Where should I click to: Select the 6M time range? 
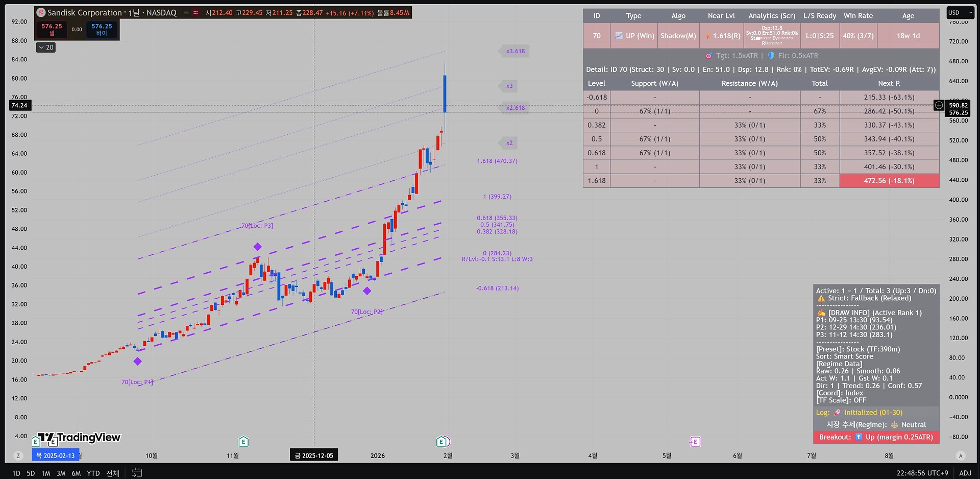click(x=76, y=473)
